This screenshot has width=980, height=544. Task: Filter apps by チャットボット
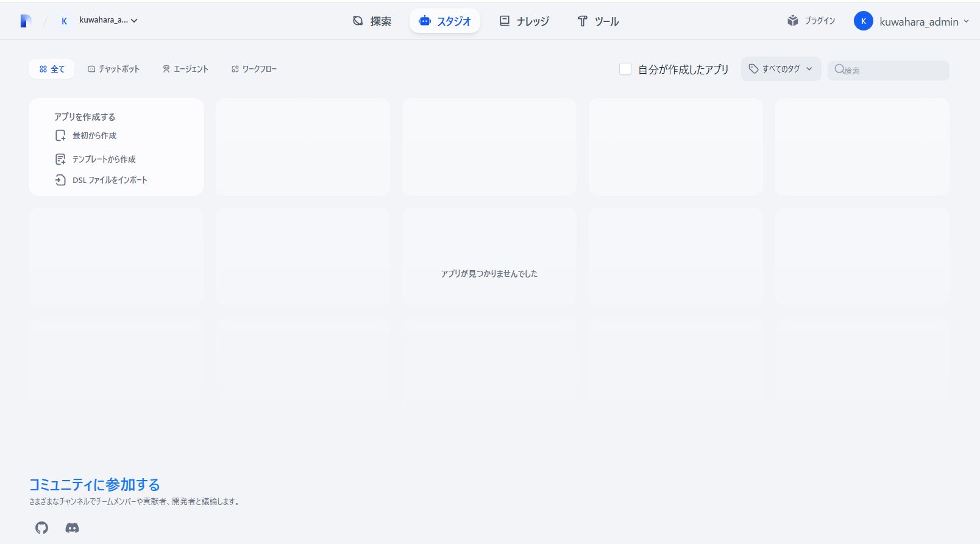coord(114,69)
